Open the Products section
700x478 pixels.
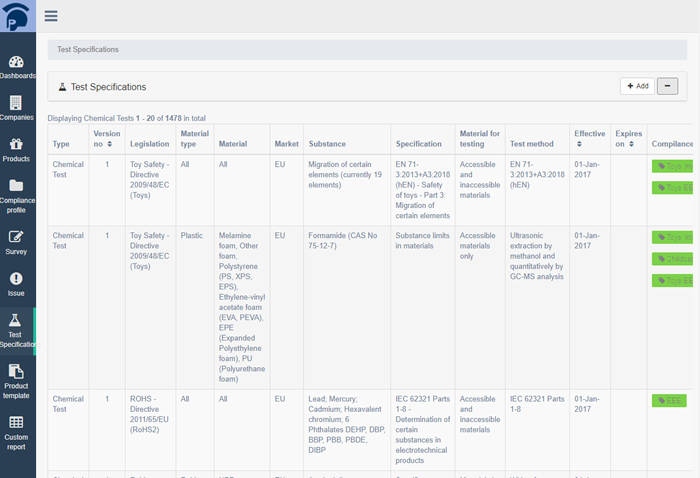point(17,150)
